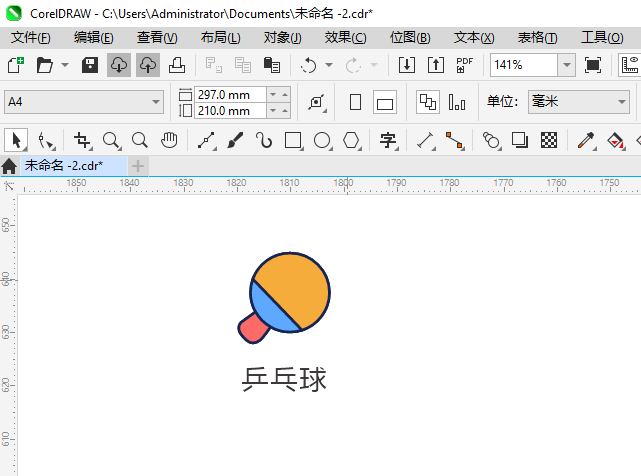This screenshot has height=476, width=641.
Task: Click the 141% zoom level field
Action: (x=524, y=65)
